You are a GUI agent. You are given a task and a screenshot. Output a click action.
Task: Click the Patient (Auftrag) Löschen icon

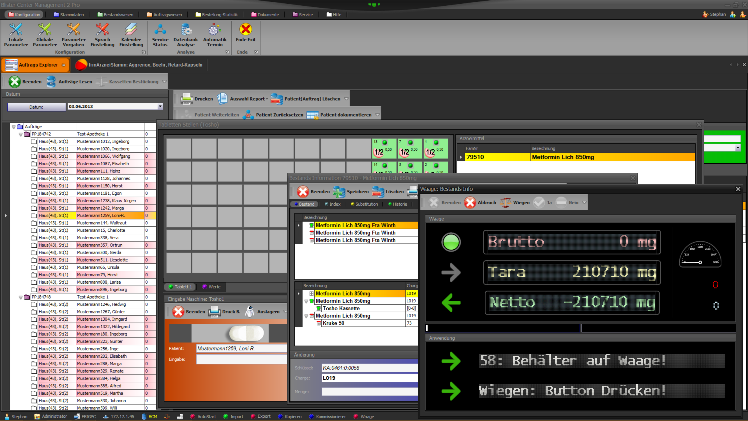pyautogui.click(x=277, y=99)
